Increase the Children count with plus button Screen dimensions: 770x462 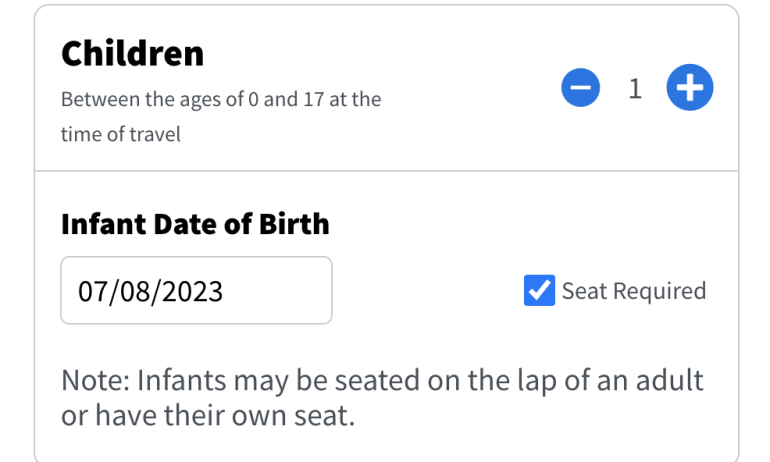pos(689,90)
